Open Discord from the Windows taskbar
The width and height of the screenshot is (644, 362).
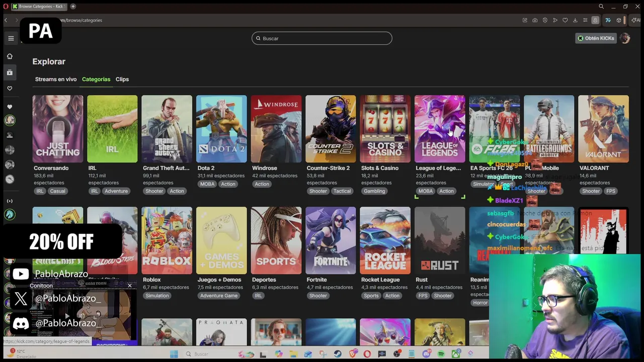(427, 354)
